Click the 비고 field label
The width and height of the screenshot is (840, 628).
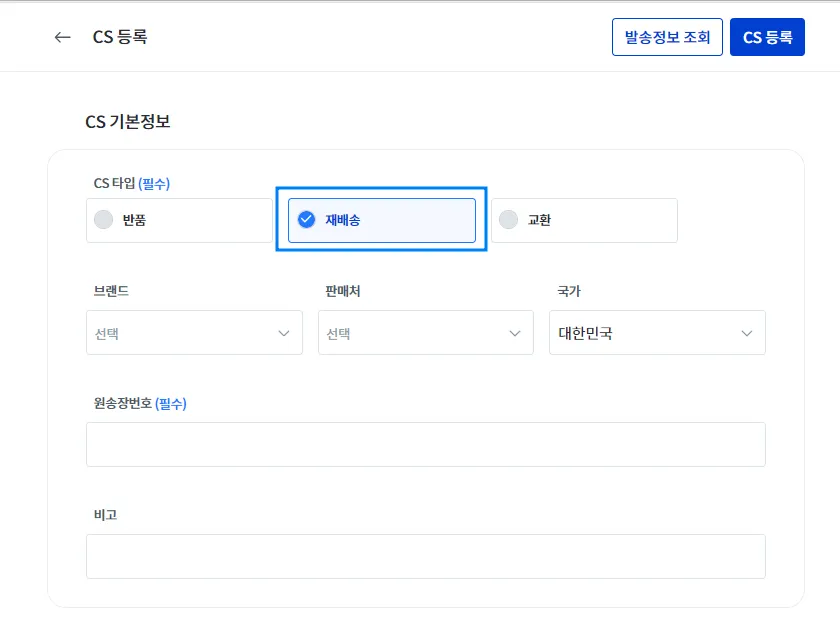tap(105, 515)
